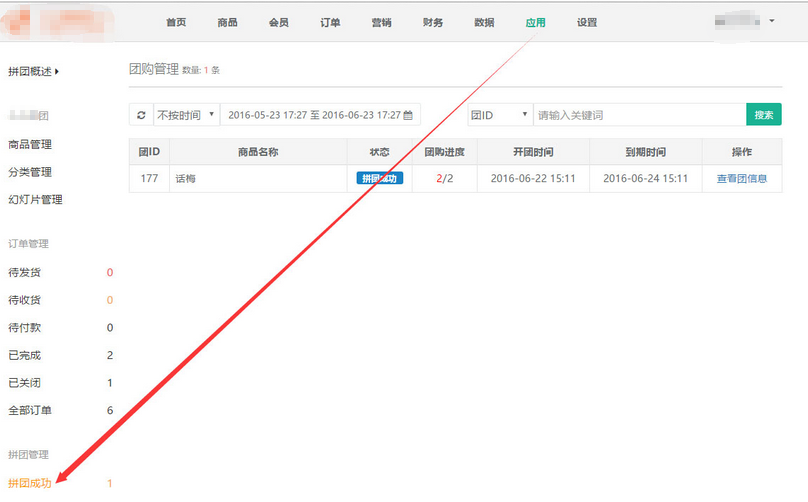Click the 拼团成功 status badge in table
The height and width of the screenshot is (502, 808).
pos(380,179)
